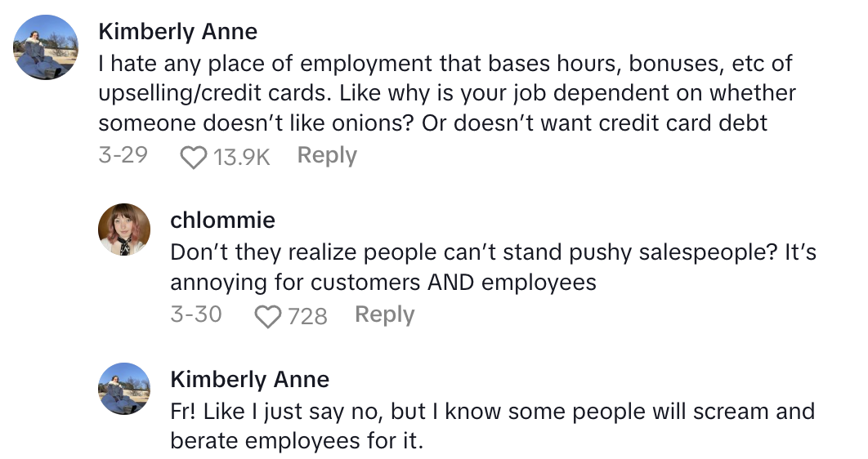Like Kimberly Anne's comment with the heart icon
This screenshot has width=868, height=459.
[x=193, y=156]
